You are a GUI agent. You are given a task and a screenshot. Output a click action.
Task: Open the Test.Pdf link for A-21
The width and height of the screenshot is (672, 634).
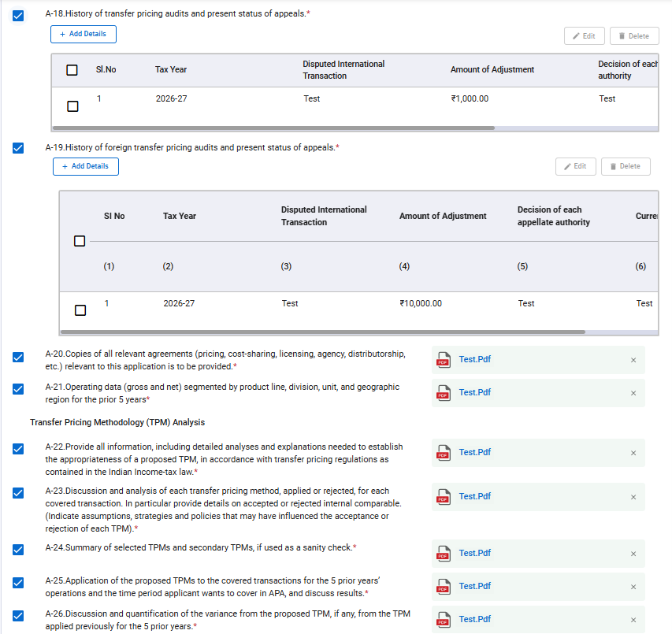474,392
